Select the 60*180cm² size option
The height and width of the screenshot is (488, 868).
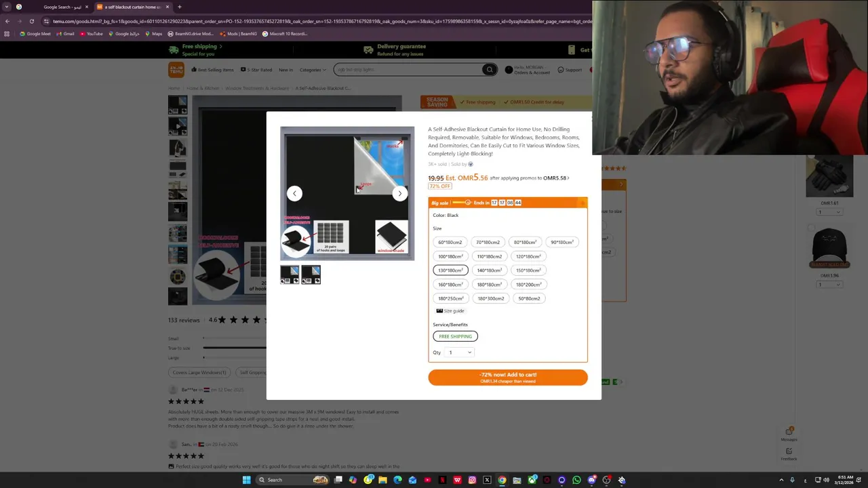pos(450,242)
